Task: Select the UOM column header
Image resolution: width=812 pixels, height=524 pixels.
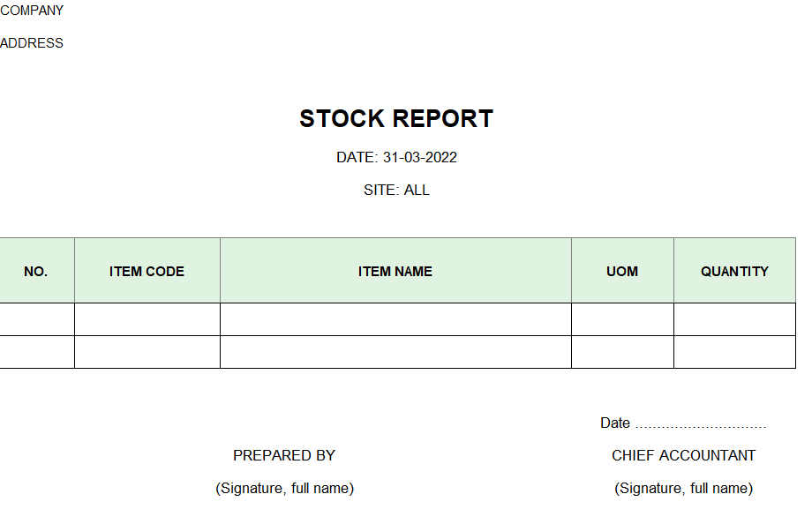Action: 622,271
